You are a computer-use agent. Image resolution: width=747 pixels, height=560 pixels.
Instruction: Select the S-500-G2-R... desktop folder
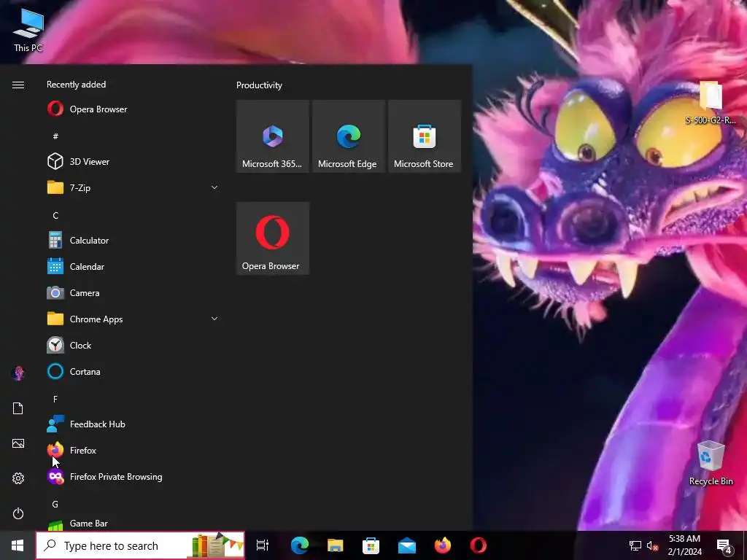[711, 103]
